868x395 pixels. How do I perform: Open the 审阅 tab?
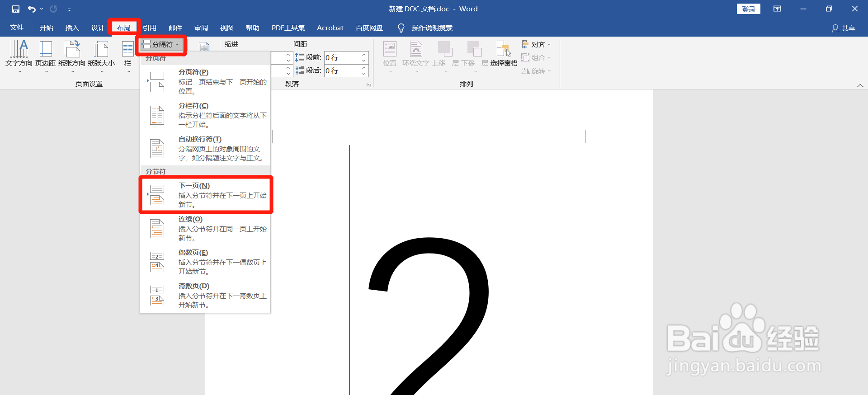pos(201,28)
